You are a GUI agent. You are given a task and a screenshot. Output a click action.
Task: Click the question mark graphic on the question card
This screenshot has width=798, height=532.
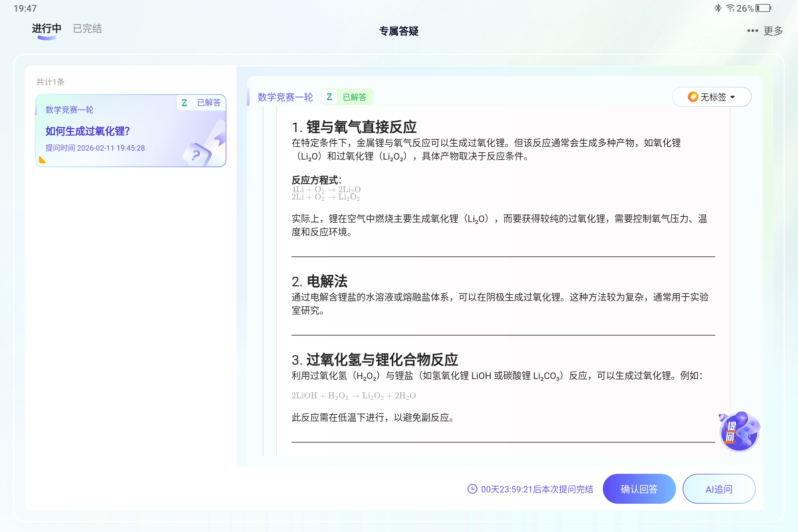[196, 154]
